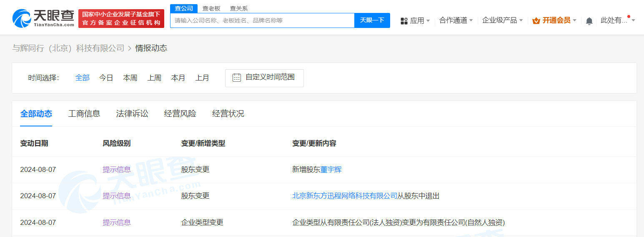Click the notification bell icon
This screenshot has width=644, height=237.
589,21
